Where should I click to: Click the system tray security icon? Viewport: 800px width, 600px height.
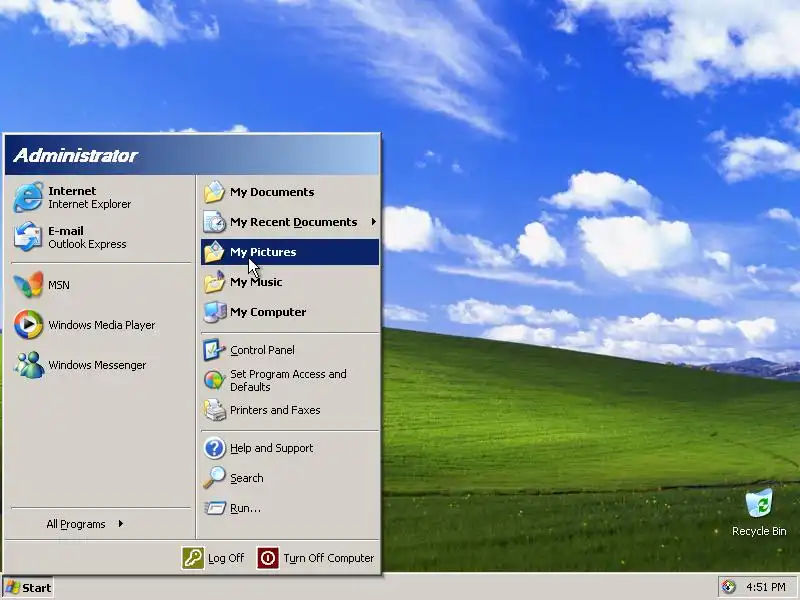click(729, 587)
